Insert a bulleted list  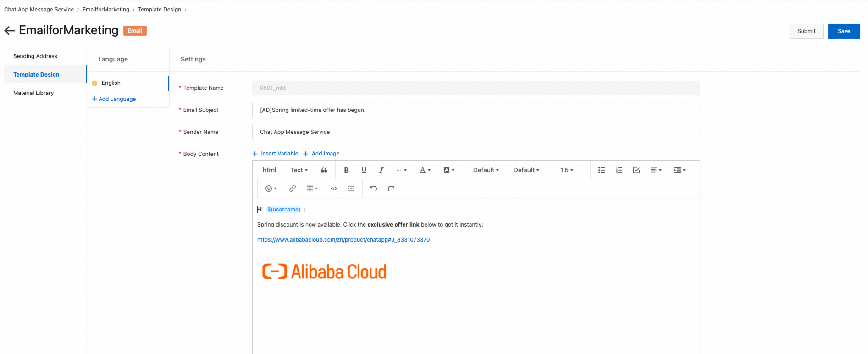(602, 170)
